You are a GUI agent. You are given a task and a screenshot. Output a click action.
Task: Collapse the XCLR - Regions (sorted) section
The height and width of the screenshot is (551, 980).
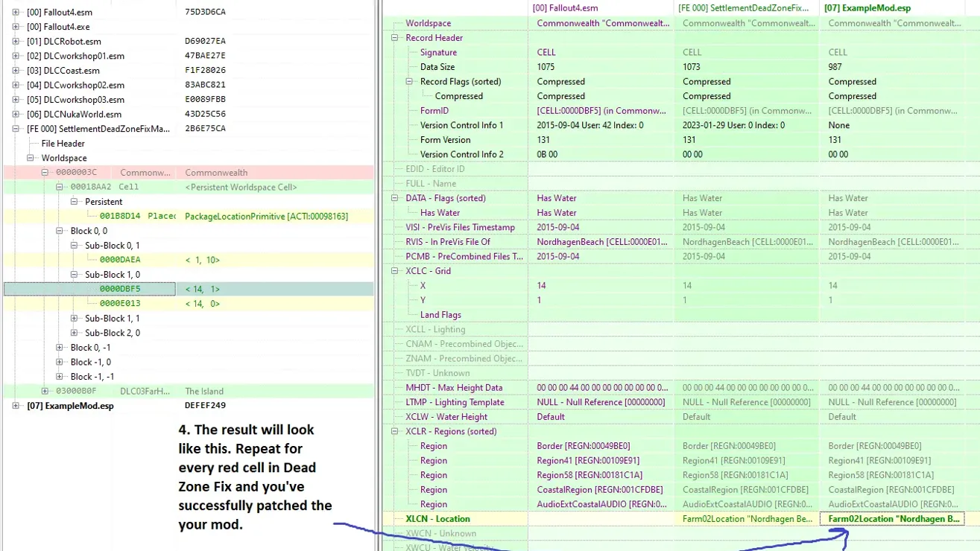click(x=395, y=431)
